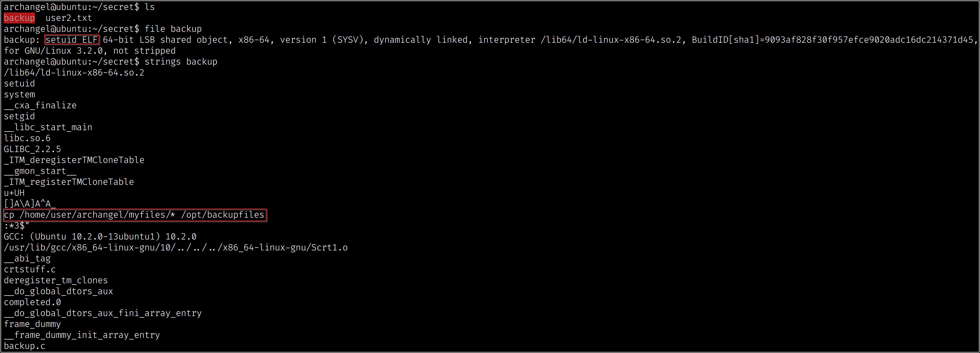The width and height of the screenshot is (980, 353).
Task: Click the red-highlighted backup file name
Action: (19, 18)
